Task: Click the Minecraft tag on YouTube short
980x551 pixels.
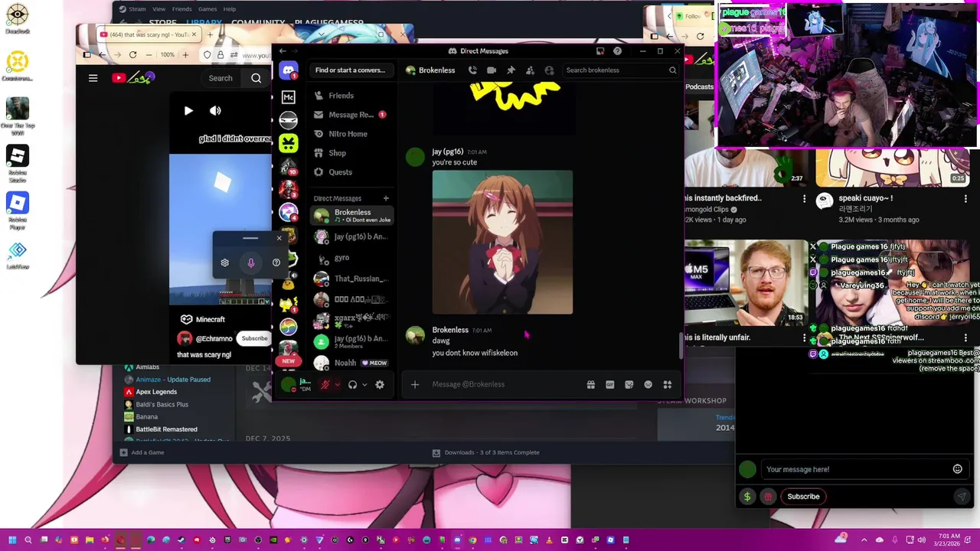Action: pos(203,319)
